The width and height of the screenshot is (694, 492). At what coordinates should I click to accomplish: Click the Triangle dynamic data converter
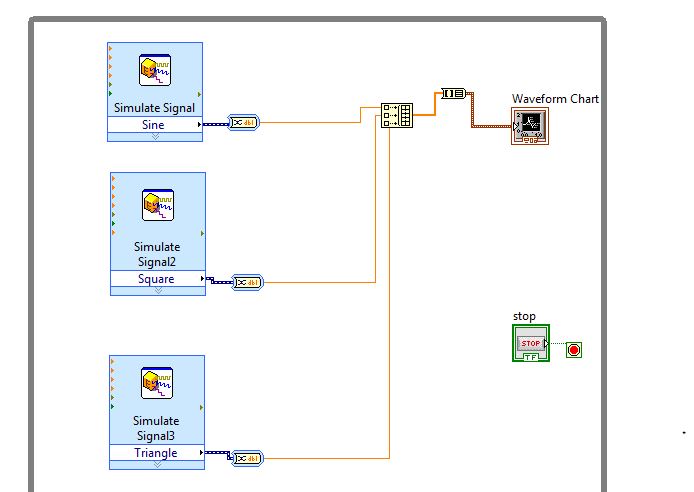[246, 458]
